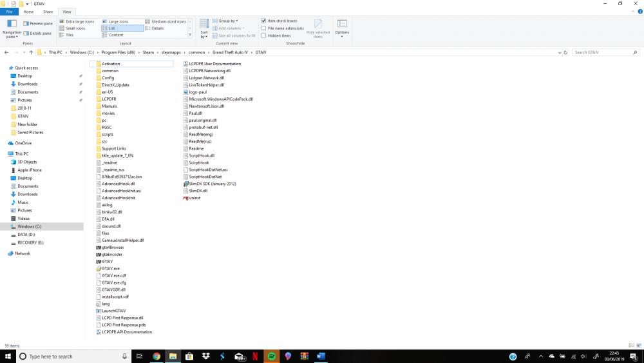Open RECOVERY (E:) drive

pos(30,243)
